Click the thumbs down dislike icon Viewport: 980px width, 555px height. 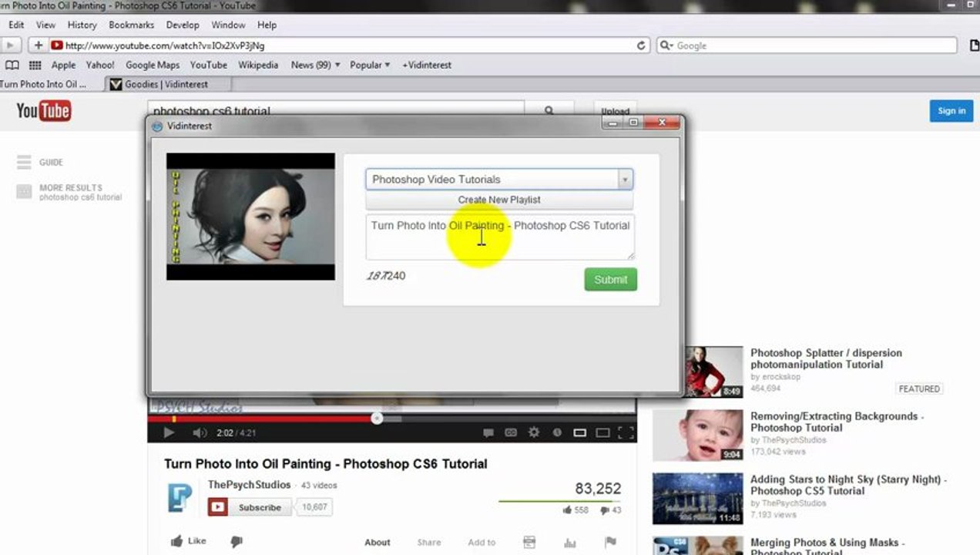point(237,542)
